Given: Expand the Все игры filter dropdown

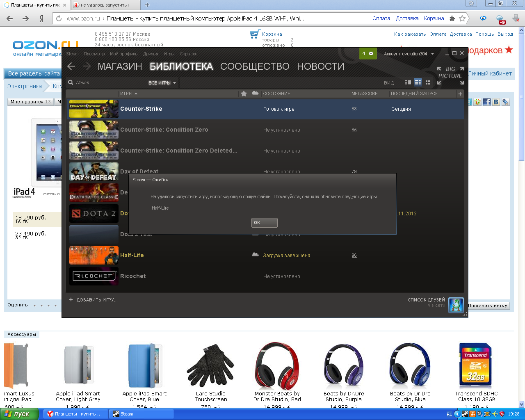Looking at the screenshot, I should [162, 83].
